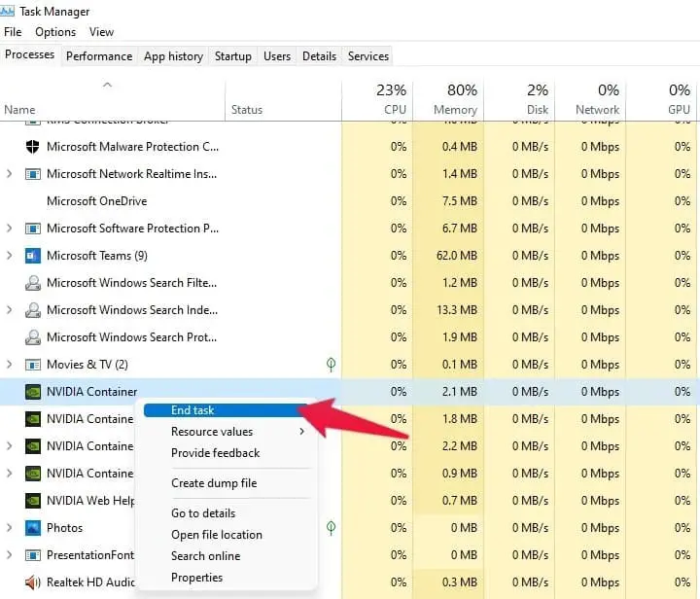Select the Processes tab
The height and width of the screenshot is (599, 700).
[29, 54]
